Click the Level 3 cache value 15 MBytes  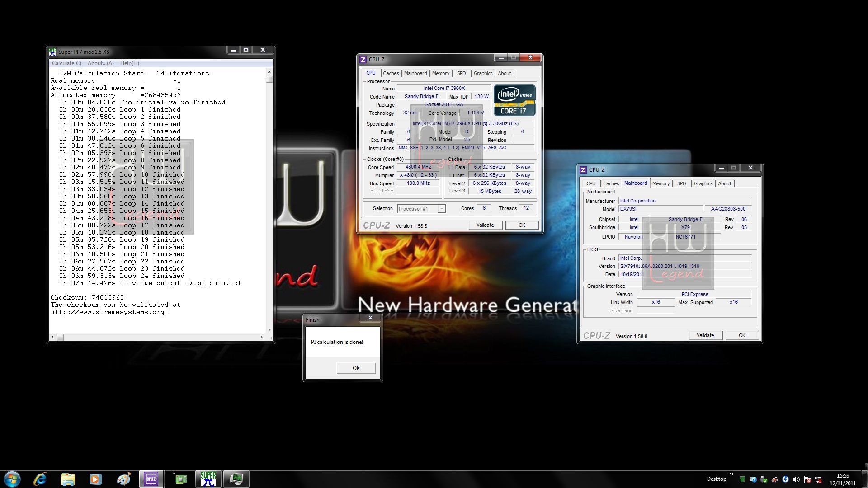[490, 192]
